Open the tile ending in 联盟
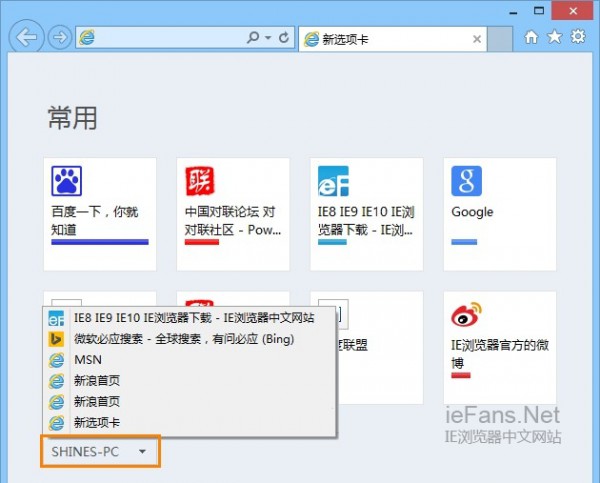This screenshot has width=600, height=483. 380,348
